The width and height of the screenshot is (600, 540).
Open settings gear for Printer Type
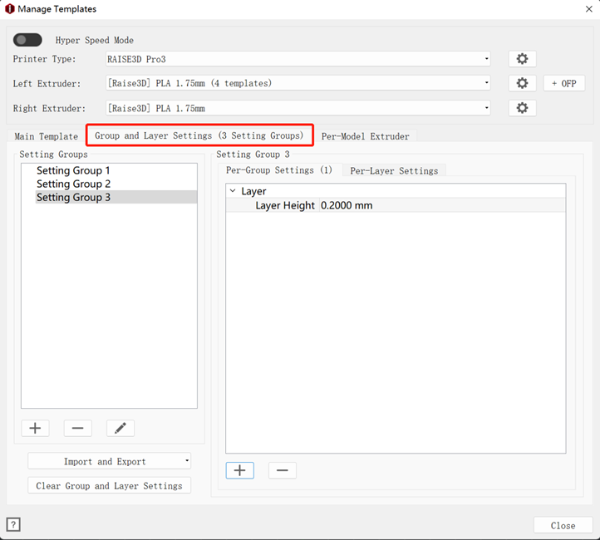[x=522, y=59]
